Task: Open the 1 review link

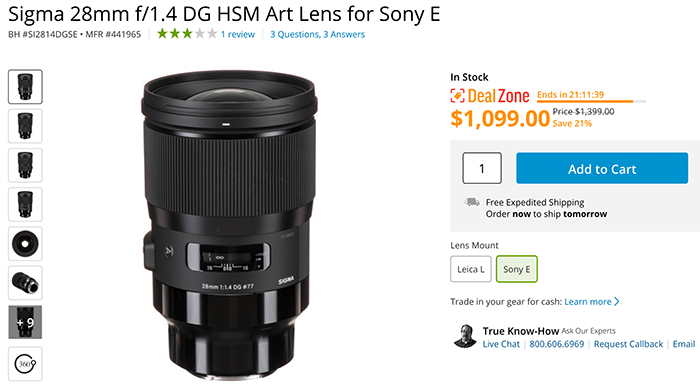Action: (x=238, y=34)
